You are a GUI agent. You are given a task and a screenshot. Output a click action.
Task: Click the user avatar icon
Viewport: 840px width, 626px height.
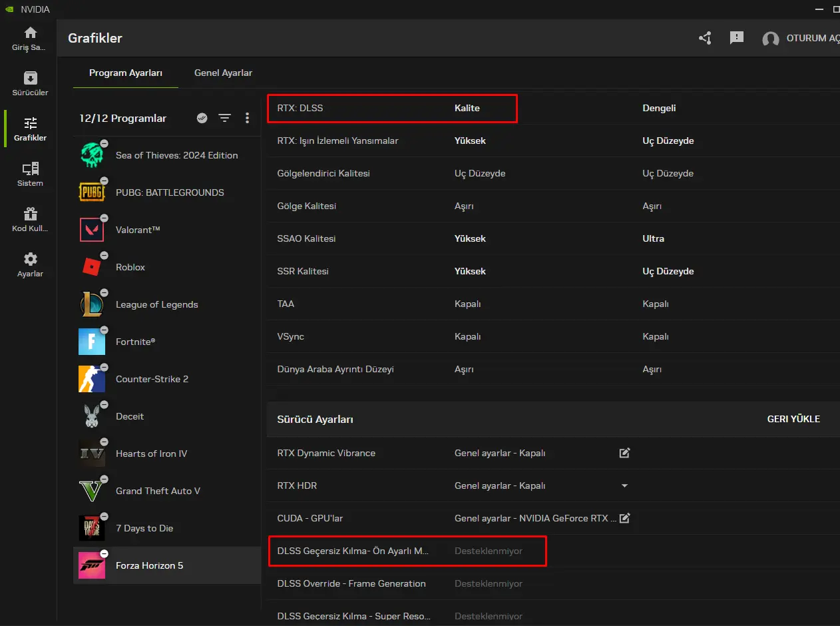[771, 39]
